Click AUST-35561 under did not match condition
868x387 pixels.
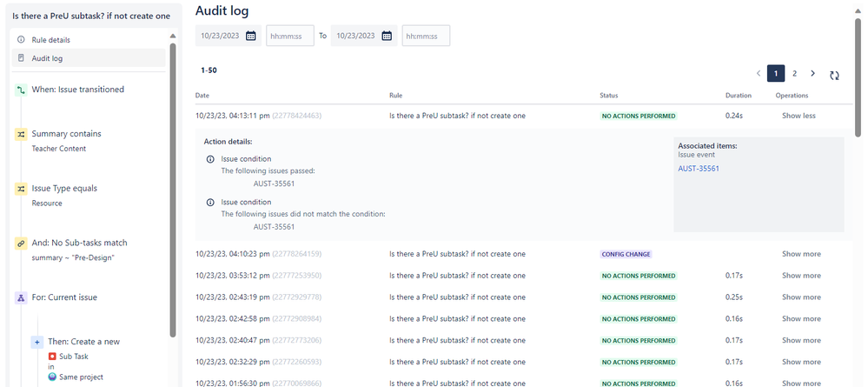(x=274, y=227)
